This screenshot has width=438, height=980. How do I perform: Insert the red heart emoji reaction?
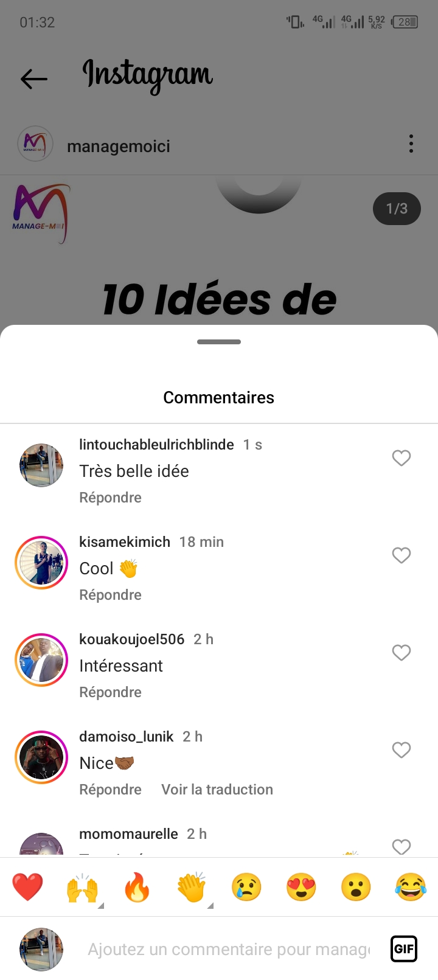28,887
